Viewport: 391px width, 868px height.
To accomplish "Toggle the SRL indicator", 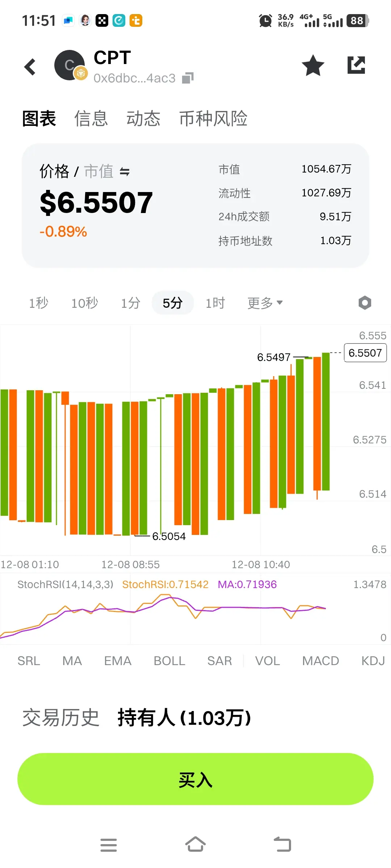I will pyautogui.click(x=29, y=661).
